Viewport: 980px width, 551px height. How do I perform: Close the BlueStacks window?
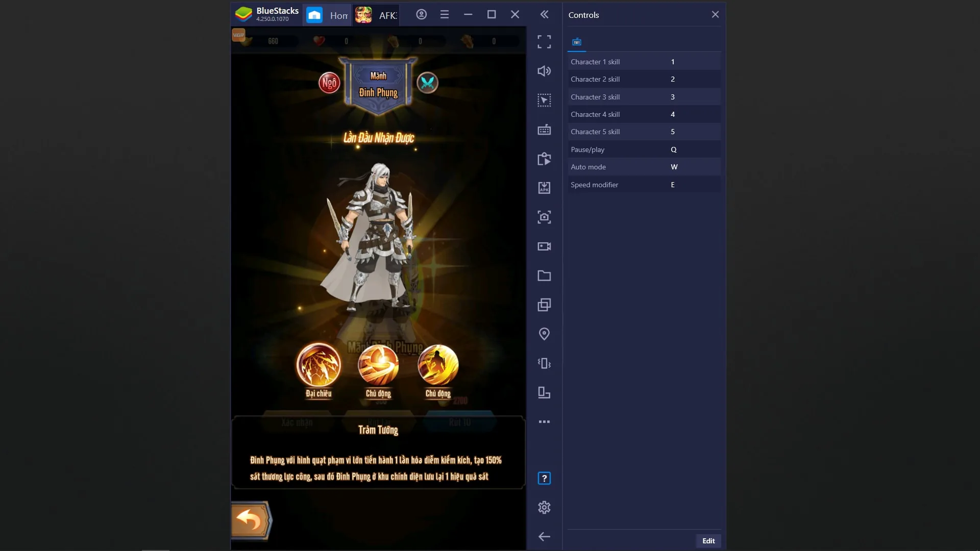coord(515,14)
